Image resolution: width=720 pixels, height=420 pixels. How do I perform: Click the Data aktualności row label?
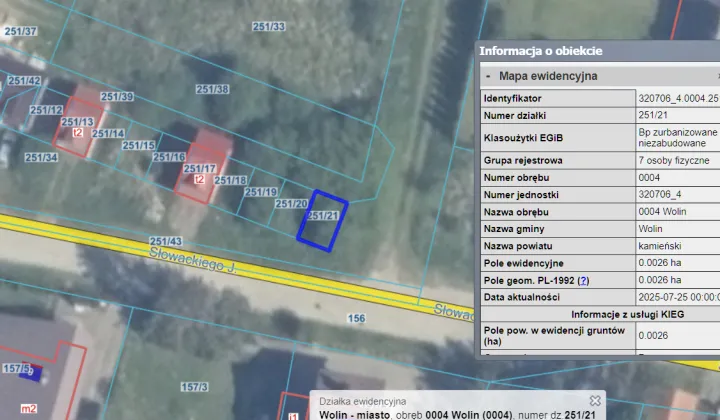tap(522, 297)
